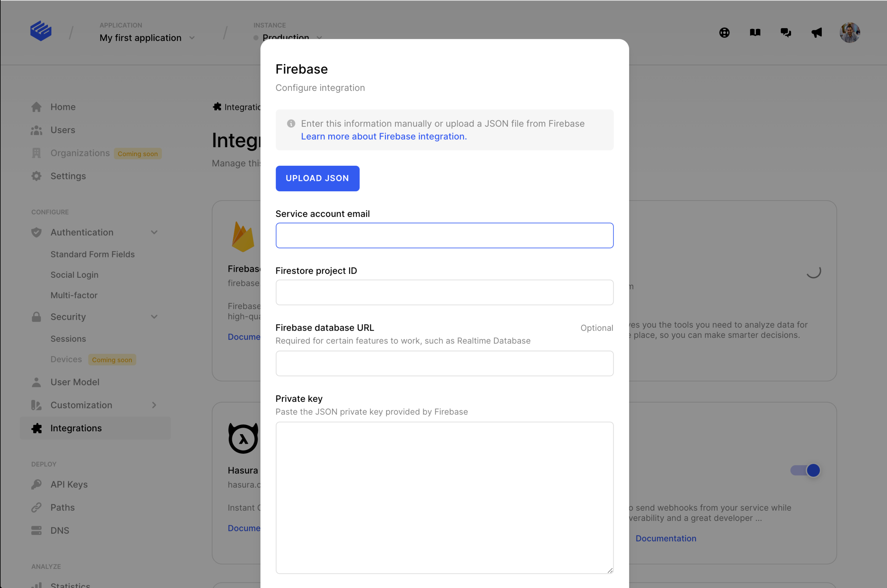
Task: Open the Firebase card Documentation link
Action: [244, 337]
